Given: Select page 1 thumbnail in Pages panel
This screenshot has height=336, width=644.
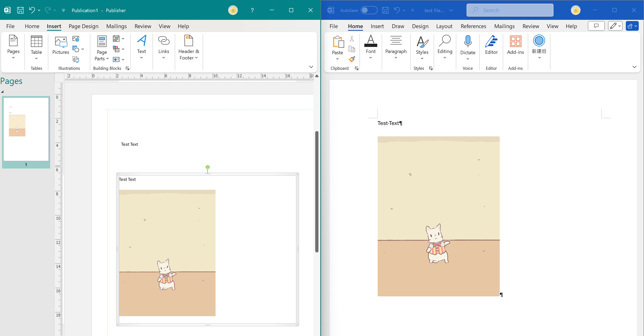Looking at the screenshot, I should point(26,129).
